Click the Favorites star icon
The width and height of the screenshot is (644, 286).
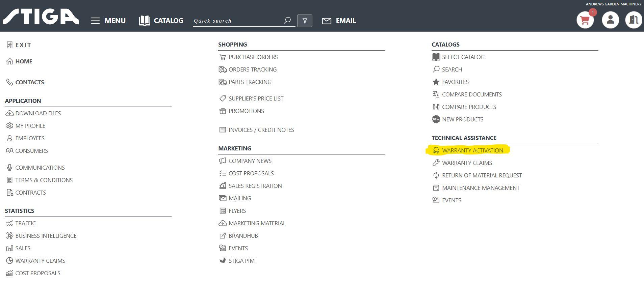tap(436, 82)
